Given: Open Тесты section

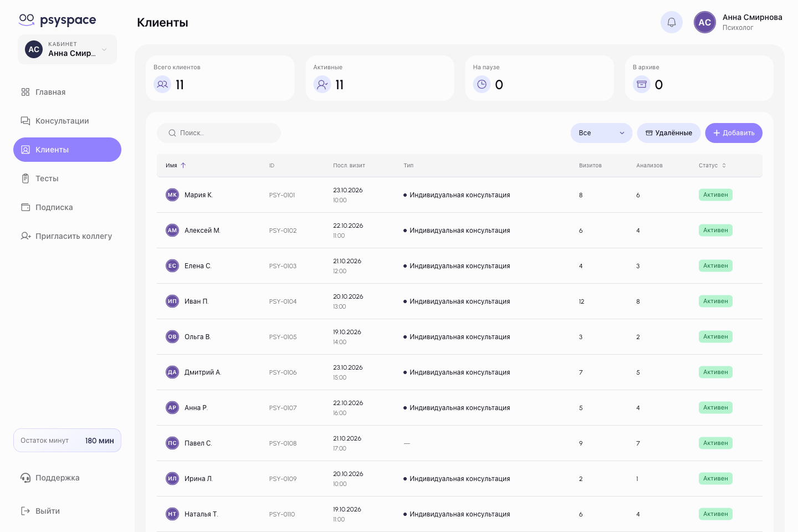Looking at the screenshot, I should click(x=68, y=178).
